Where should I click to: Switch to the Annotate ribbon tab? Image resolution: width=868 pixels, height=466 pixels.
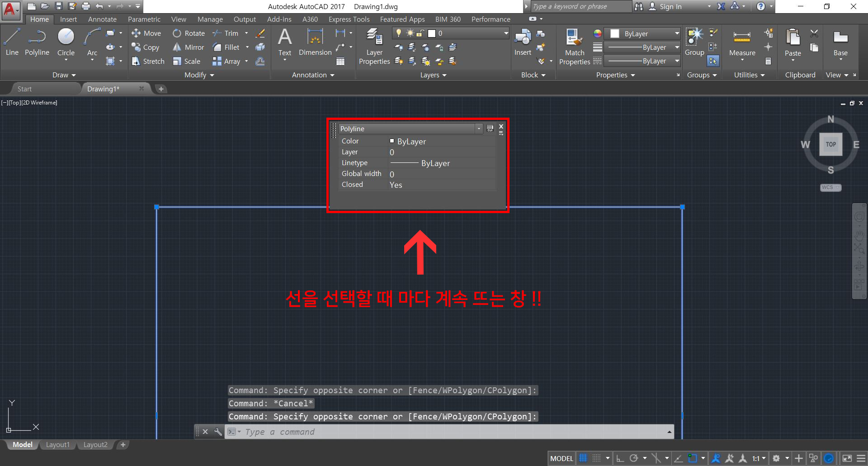tap(102, 19)
